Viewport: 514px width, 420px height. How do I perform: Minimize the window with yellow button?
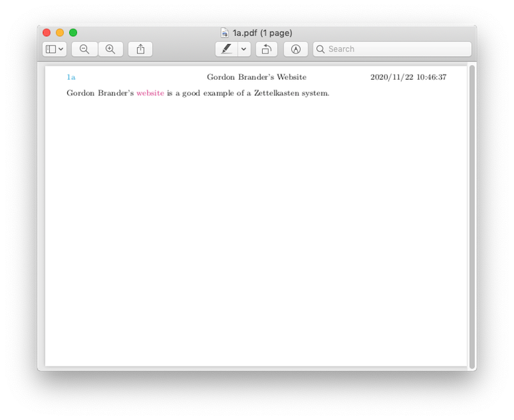(60, 33)
